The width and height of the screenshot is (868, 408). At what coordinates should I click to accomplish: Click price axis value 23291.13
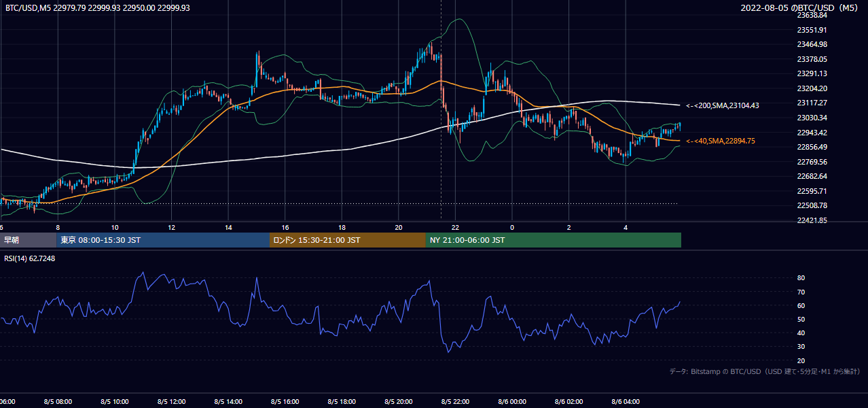(812, 73)
